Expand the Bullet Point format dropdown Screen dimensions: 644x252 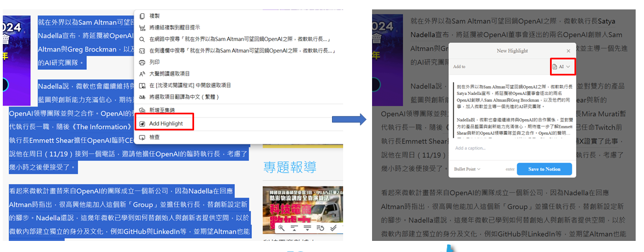coord(467,169)
